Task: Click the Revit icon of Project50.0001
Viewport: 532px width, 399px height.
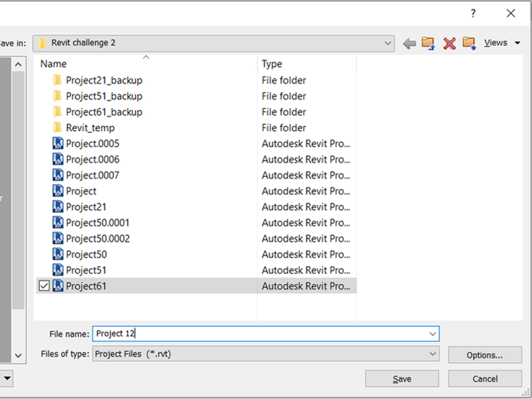Action: pos(58,223)
